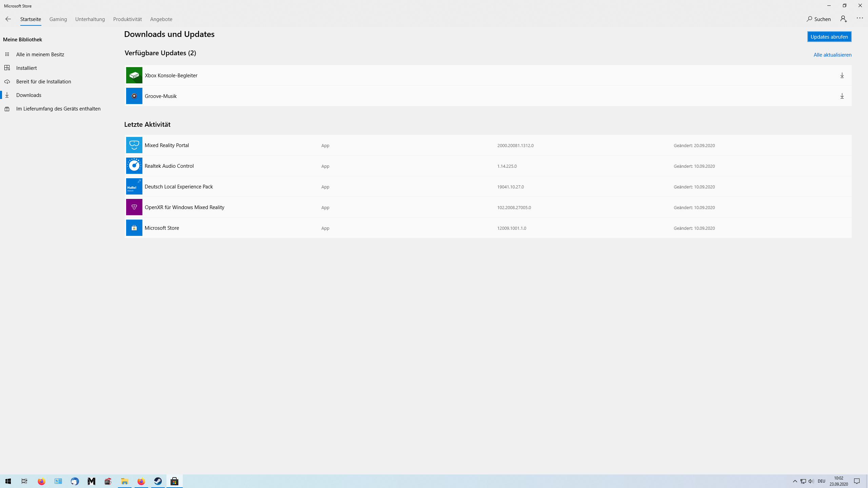The width and height of the screenshot is (868, 488).
Task: Click the Groove-Musik app icon
Action: click(134, 96)
